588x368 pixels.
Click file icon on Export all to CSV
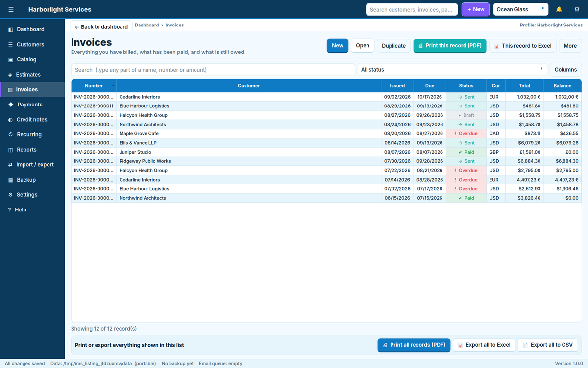click(525, 345)
